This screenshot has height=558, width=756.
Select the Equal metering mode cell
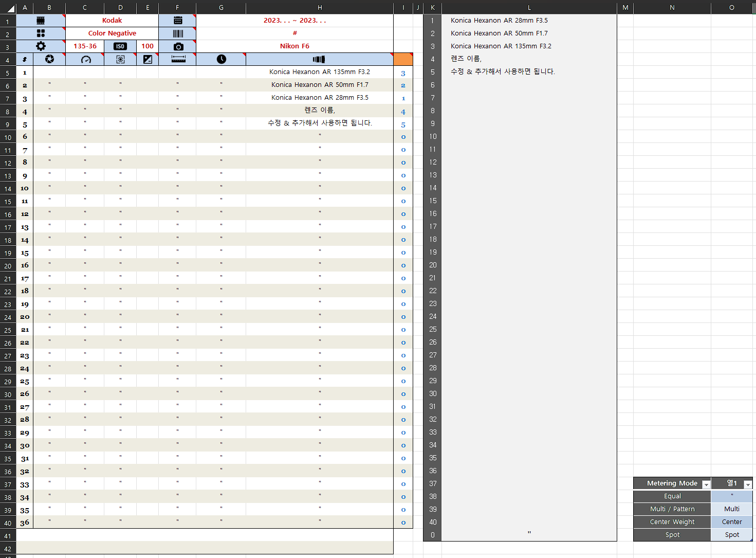tap(672, 496)
